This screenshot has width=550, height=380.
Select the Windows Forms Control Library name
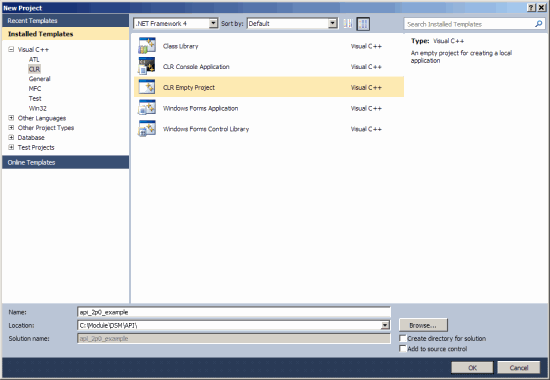point(206,129)
